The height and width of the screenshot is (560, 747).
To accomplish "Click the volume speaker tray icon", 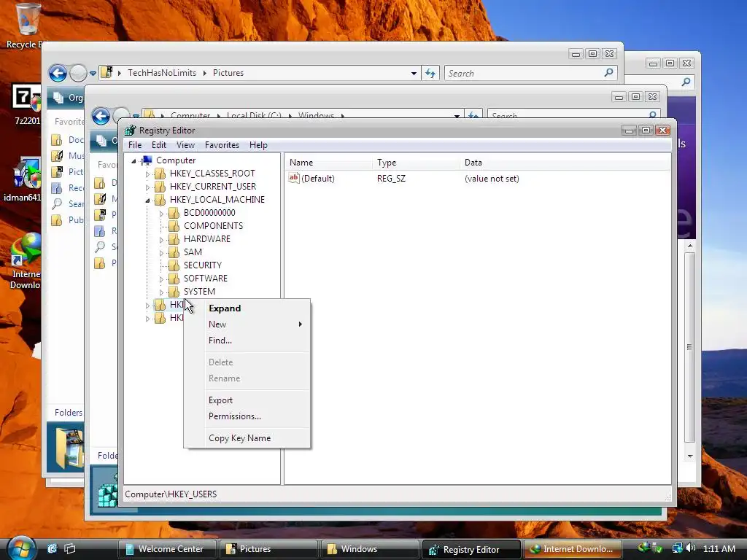I will [692, 548].
